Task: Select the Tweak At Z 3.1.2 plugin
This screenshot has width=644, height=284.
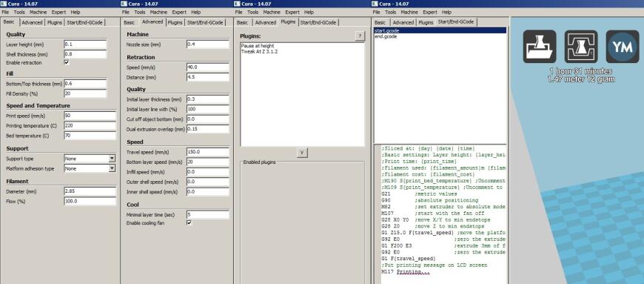Action: tap(259, 51)
